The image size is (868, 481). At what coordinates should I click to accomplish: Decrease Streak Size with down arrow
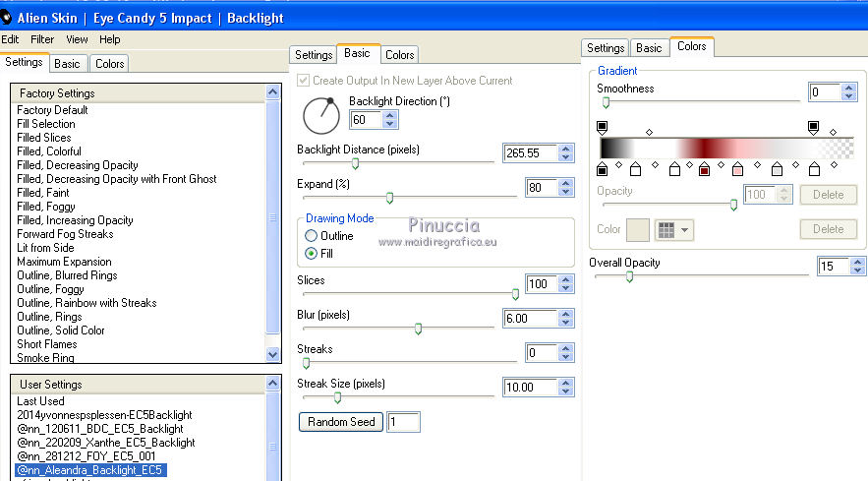pos(565,391)
